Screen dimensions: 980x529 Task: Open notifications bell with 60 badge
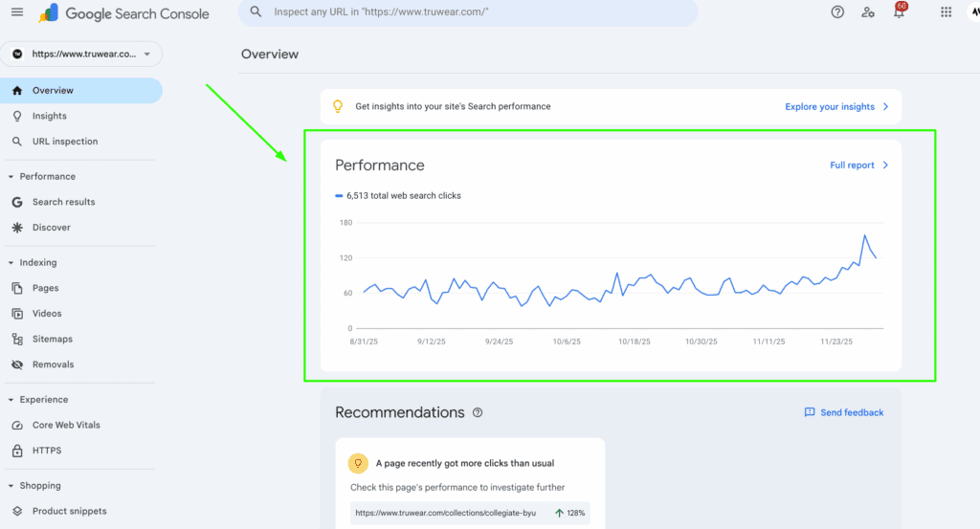click(899, 12)
